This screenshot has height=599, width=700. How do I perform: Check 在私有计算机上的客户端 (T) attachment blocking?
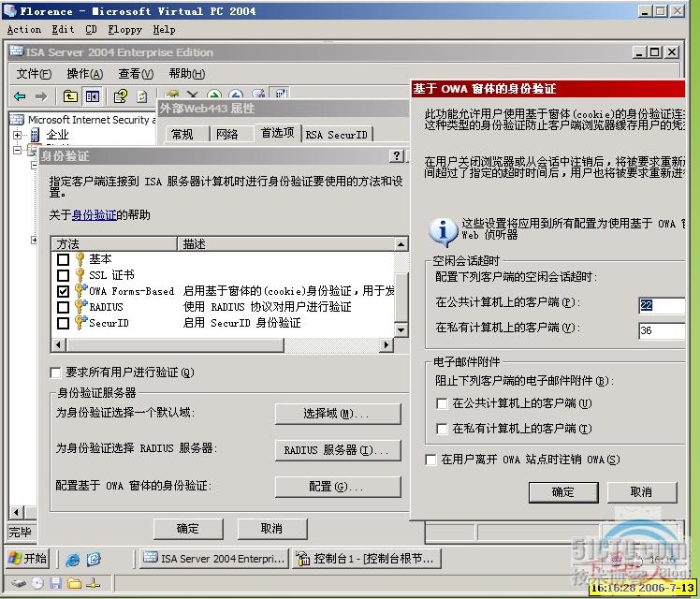pos(442,429)
